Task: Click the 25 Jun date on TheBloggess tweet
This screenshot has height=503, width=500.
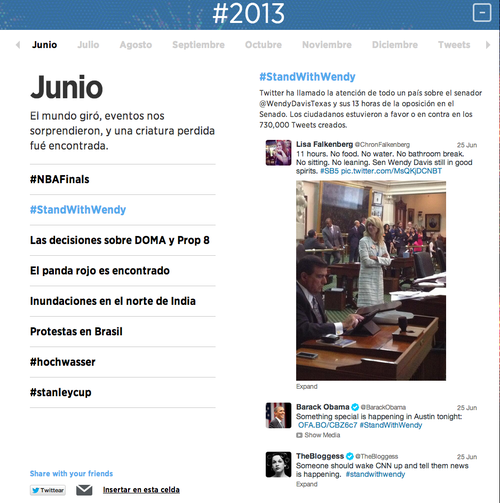Action: pyautogui.click(x=467, y=457)
